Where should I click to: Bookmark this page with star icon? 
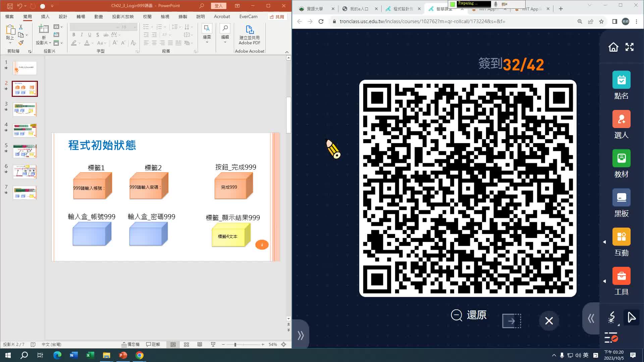pos(601,21)
